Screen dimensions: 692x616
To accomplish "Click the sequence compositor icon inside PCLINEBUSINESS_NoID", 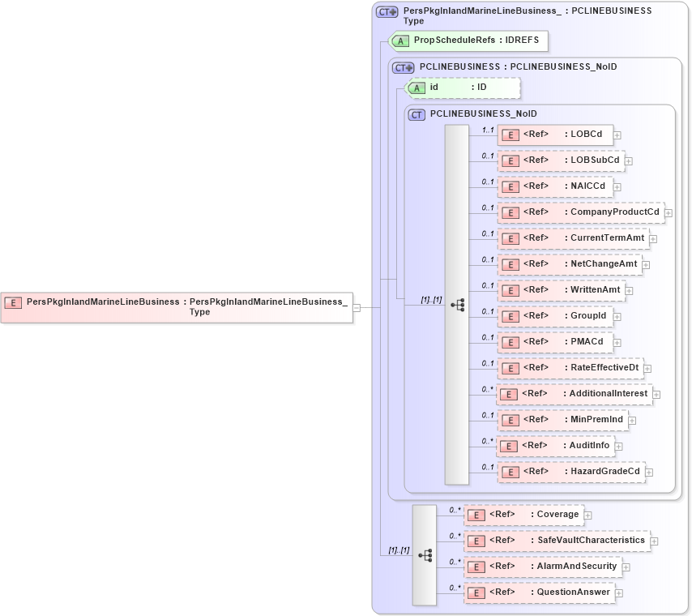I will [x=459, y=303].
